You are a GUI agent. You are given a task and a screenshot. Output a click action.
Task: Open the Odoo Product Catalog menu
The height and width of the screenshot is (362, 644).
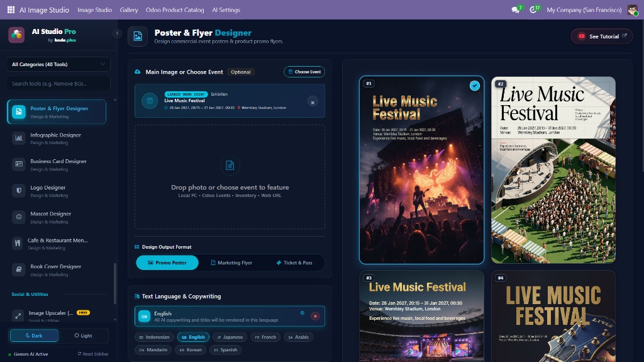coord(175,10)
